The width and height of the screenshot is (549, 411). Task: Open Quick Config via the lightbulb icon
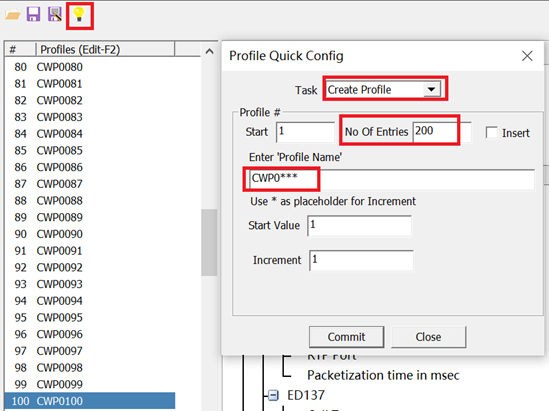point(79,15)
